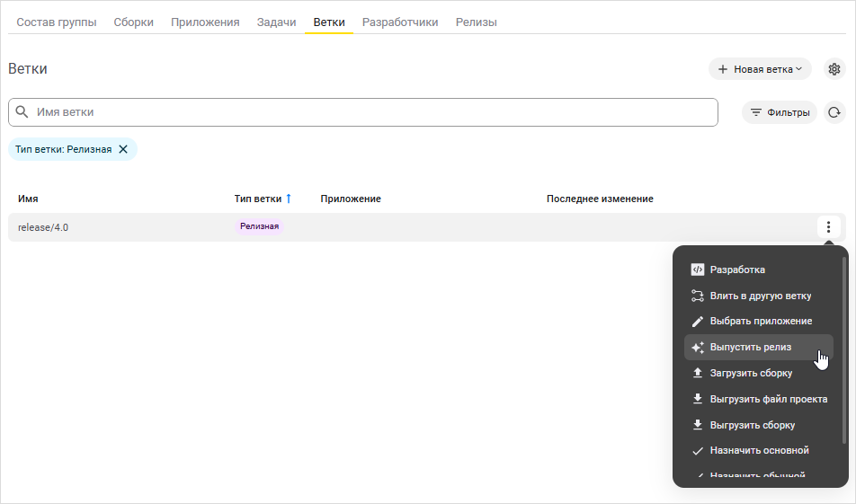Image resolution: width=856 pixels, height=504 pixels.
Task: Click the Тип ветки column header text
Action: (258, 199)
